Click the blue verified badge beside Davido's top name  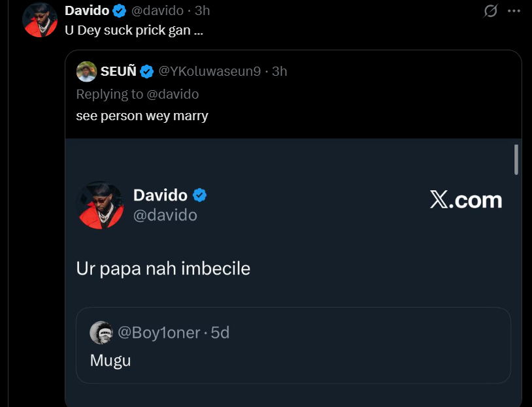[x=119, y=10]
